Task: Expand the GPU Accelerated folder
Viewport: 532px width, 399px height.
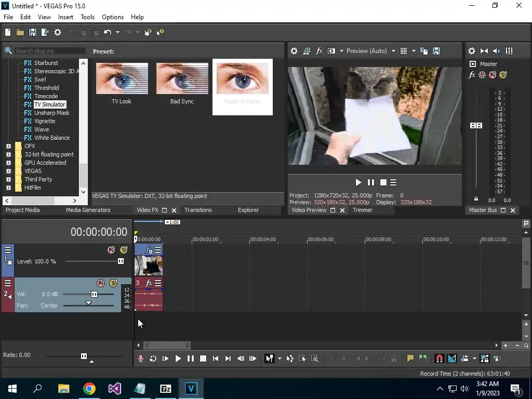Action: 8,163
